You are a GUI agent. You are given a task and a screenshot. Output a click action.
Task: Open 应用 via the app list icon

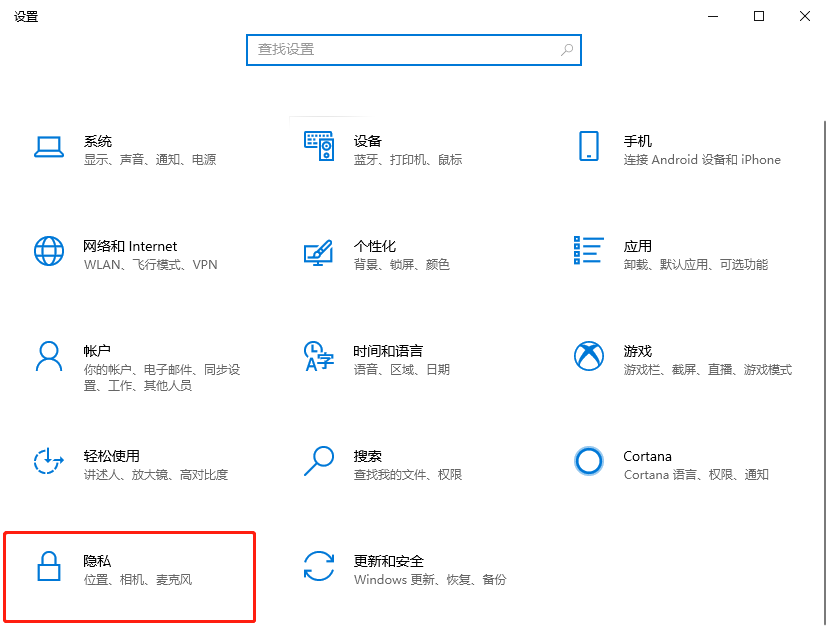(x=589, y=251)
